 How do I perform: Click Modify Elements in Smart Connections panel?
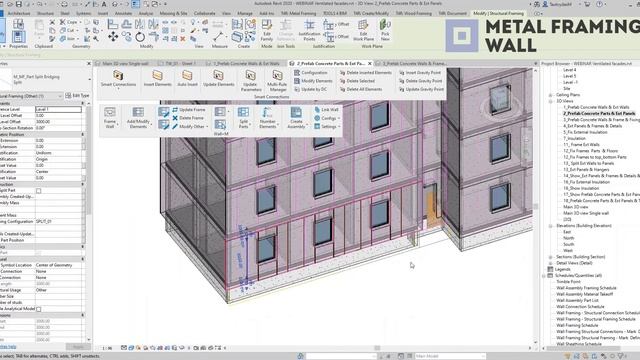pos(313,81)
